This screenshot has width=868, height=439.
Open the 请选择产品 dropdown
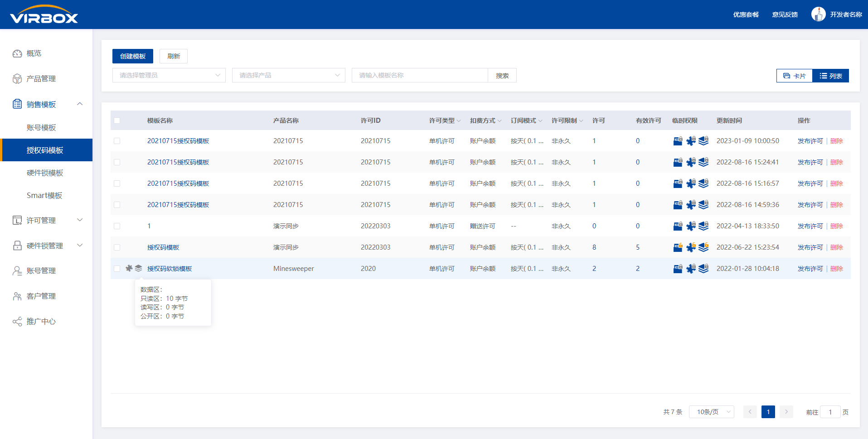pos(289,75)
